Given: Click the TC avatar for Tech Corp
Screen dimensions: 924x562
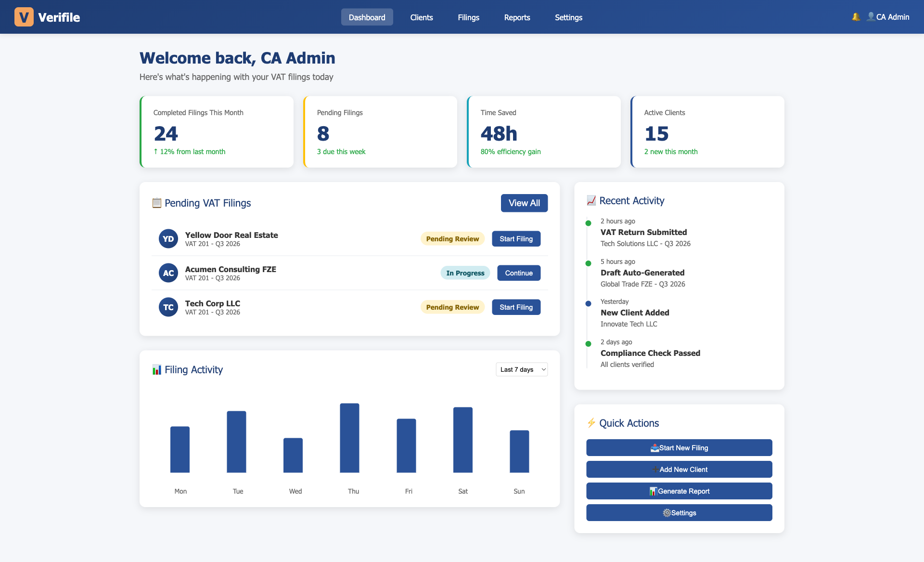Looking at the screenshot, I should point(168,307).
